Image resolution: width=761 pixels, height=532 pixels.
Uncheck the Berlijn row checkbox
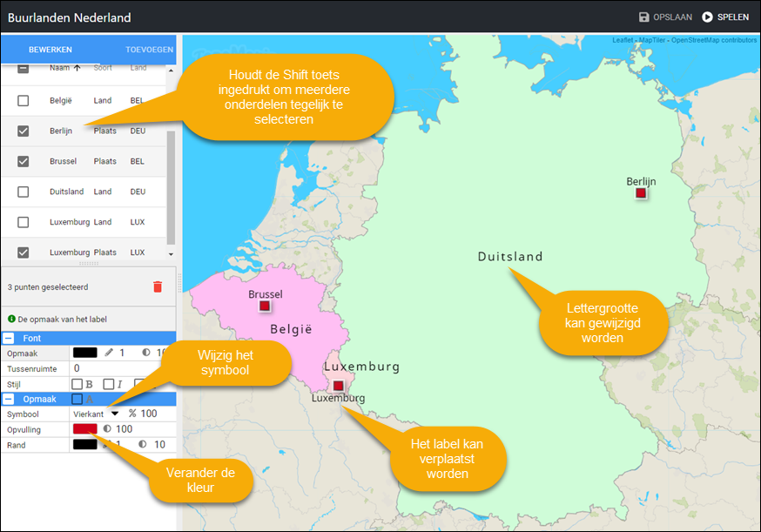24,131
